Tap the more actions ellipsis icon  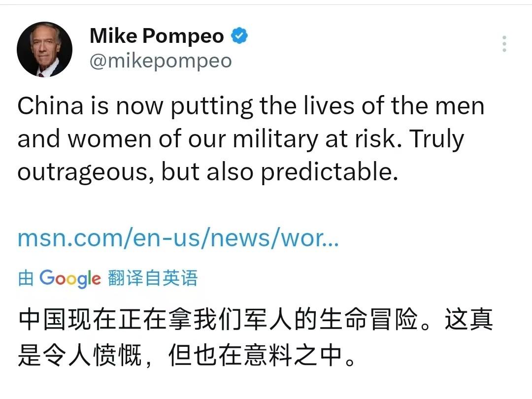(x=504, y=43)
